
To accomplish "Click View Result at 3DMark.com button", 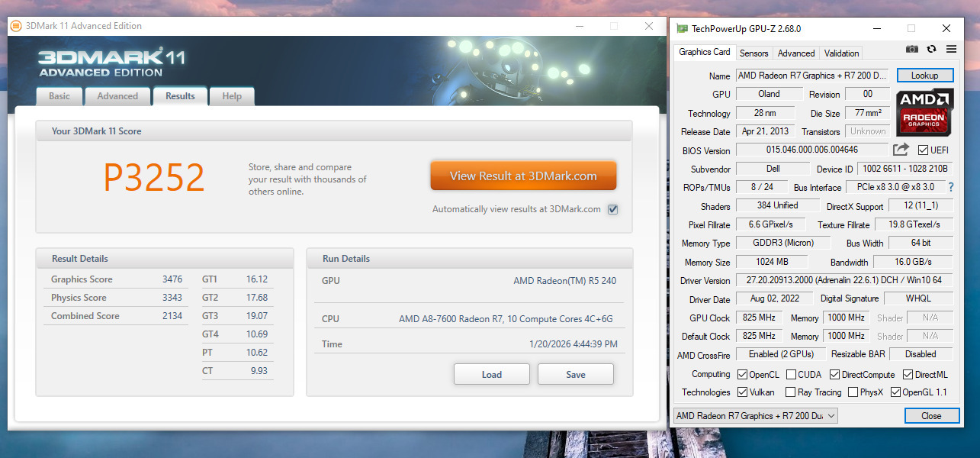I will [x=523, y=176].
